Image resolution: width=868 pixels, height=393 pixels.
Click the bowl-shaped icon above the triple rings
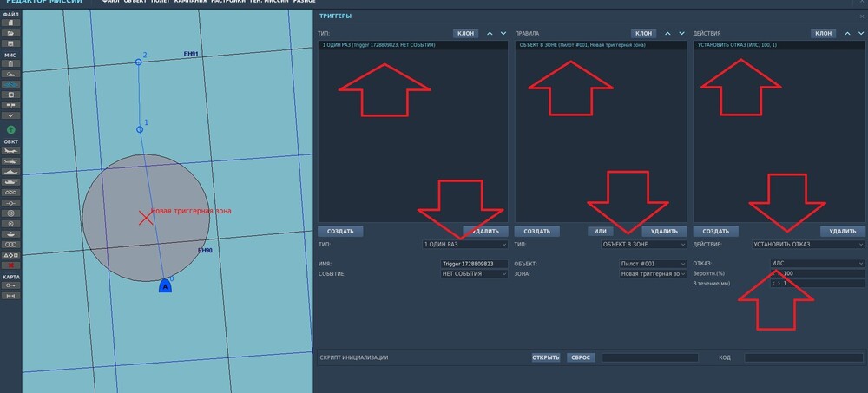11,233
